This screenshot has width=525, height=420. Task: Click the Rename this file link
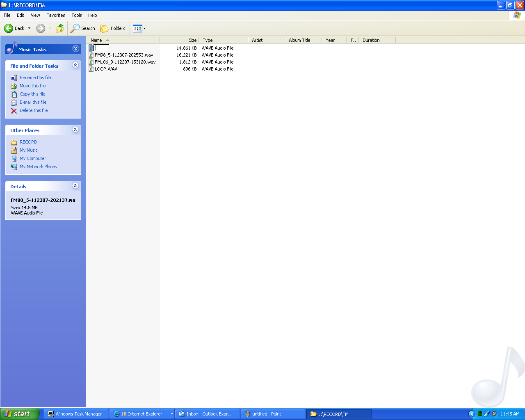pyautogui.click(x=35, y=78)
